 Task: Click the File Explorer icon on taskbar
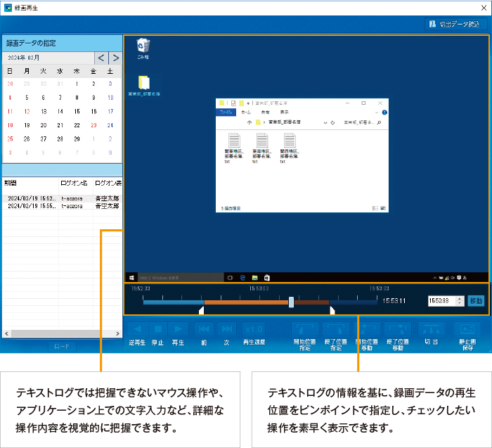point(254,278)
